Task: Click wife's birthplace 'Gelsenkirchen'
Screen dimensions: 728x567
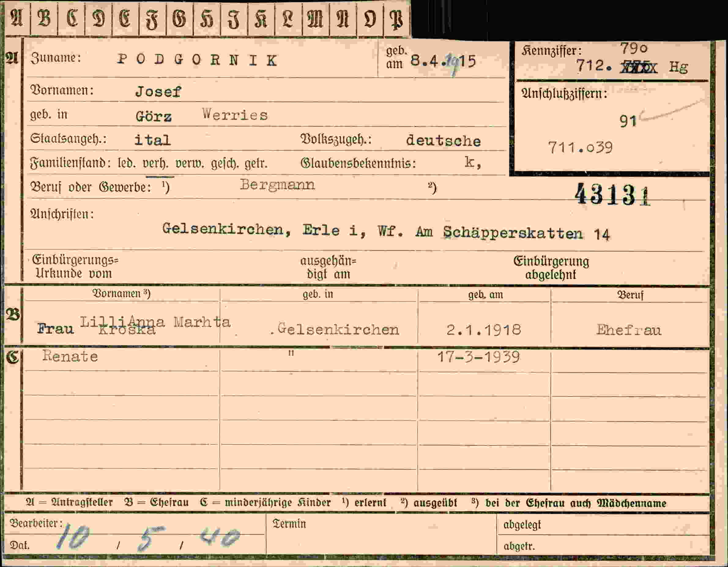Action: point(338,329)
